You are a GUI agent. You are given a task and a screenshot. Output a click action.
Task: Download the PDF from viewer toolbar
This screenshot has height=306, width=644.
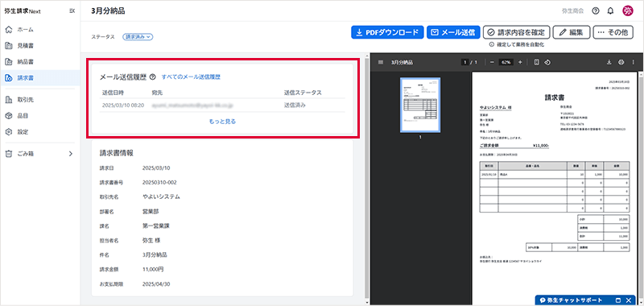point(609,63)
